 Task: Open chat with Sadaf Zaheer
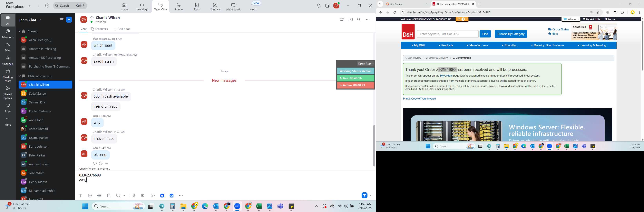(38, 94)
